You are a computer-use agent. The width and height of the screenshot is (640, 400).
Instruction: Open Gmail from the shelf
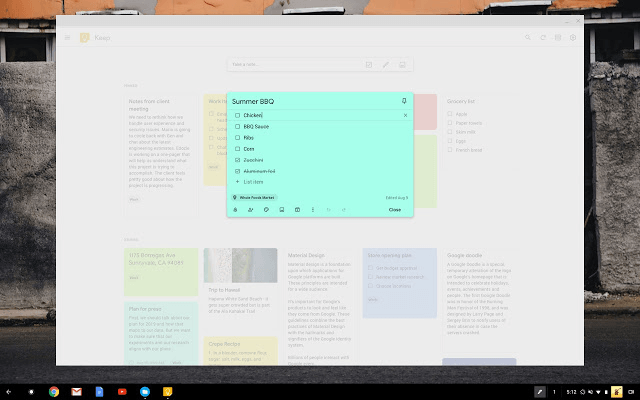coord(77,390)
